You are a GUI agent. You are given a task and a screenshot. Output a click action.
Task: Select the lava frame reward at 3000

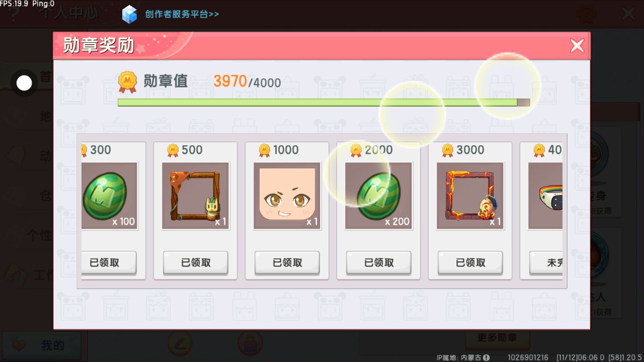[x=470, y=196]
